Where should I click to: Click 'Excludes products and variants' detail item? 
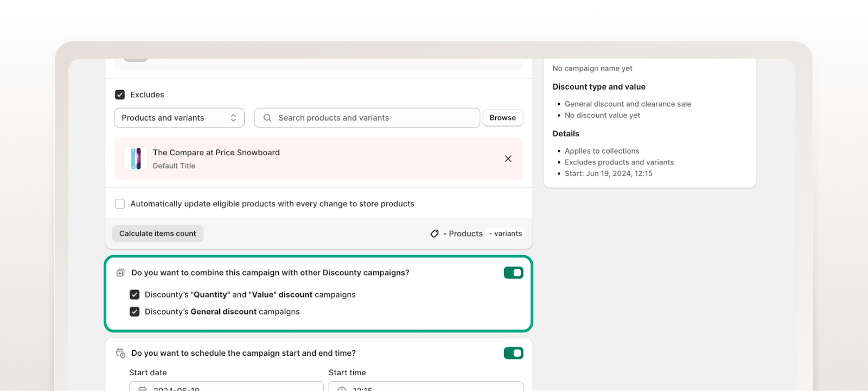[619, 162]
